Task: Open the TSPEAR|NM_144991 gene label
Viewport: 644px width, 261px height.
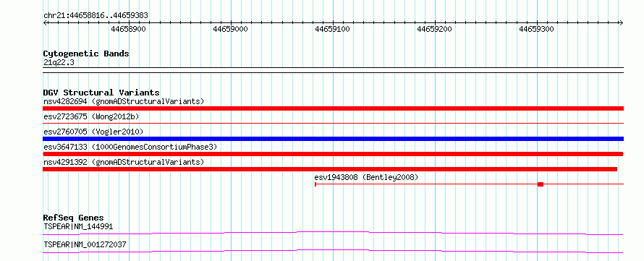Action: (78, 226)
